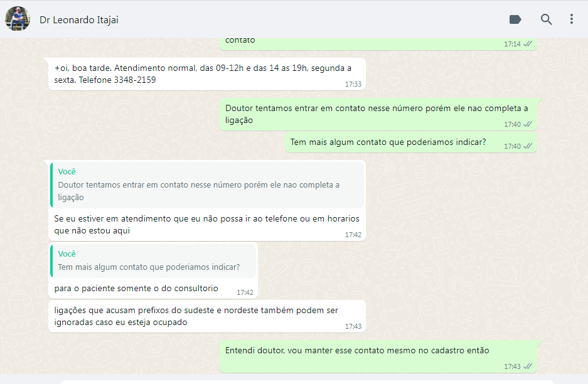Select message with Telefone 3348-2159

coord(207,74)
